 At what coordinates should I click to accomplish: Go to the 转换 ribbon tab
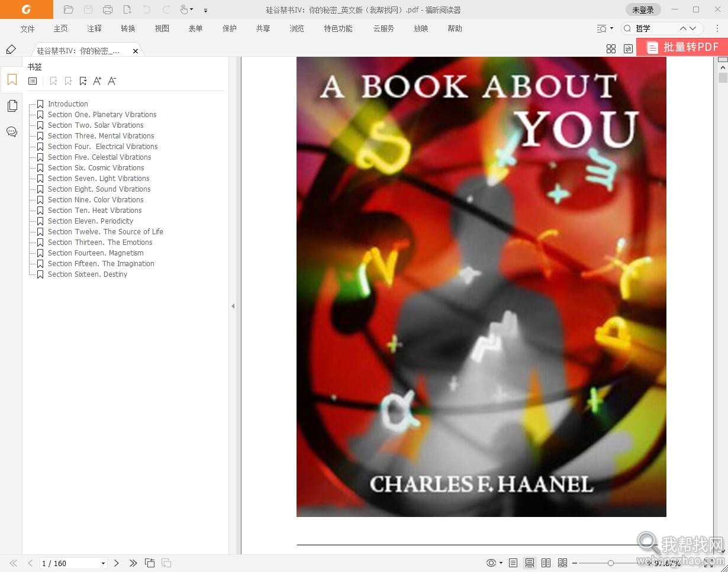click(x=128, y=28)
